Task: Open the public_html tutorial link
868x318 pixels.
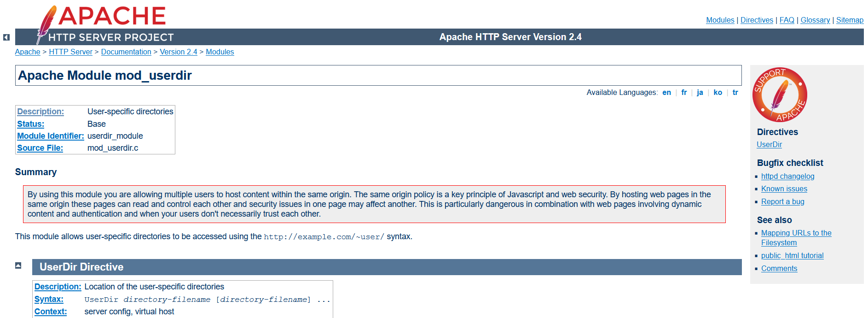Action: 792,255
